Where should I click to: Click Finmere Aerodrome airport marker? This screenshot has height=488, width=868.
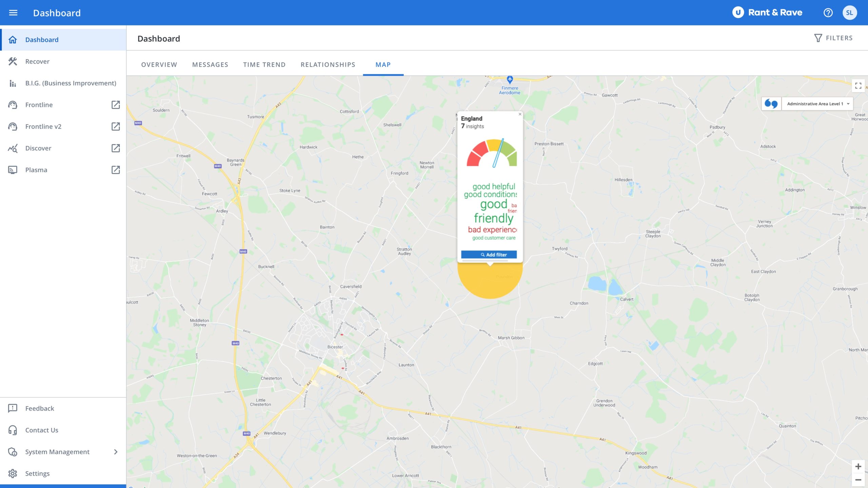click(x=510, y=80)
